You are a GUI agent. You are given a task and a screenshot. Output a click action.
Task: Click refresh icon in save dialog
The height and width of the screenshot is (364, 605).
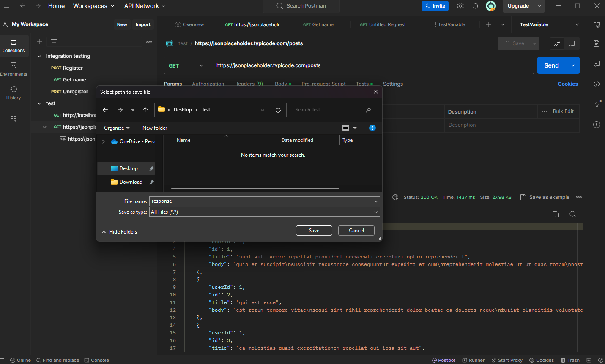click(278, 110)
